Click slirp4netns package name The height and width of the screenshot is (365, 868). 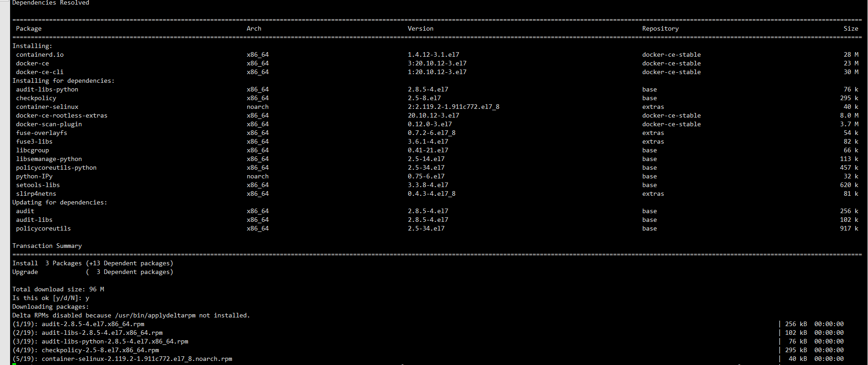pyautogui.click(x=36, y=193)
